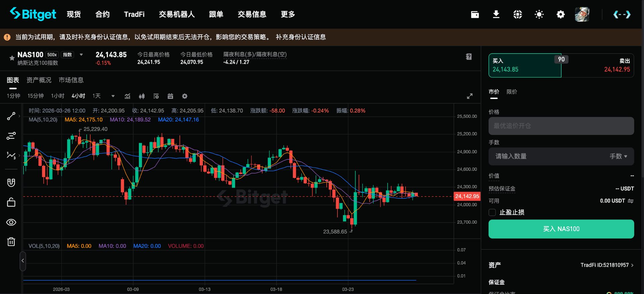Toggle the magnet snap tool

pyautogui.click(x=11, y=183)
